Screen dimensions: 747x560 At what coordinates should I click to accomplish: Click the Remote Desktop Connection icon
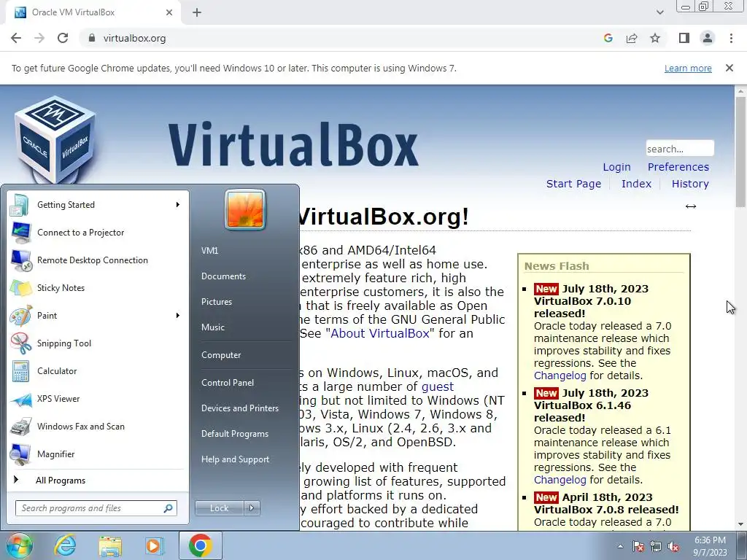(21, 260)
